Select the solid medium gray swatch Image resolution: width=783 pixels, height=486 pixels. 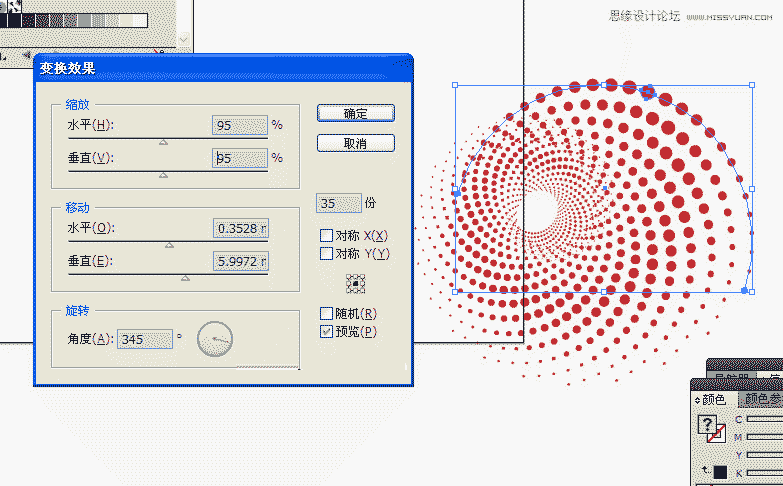click(x=84, y=20)
